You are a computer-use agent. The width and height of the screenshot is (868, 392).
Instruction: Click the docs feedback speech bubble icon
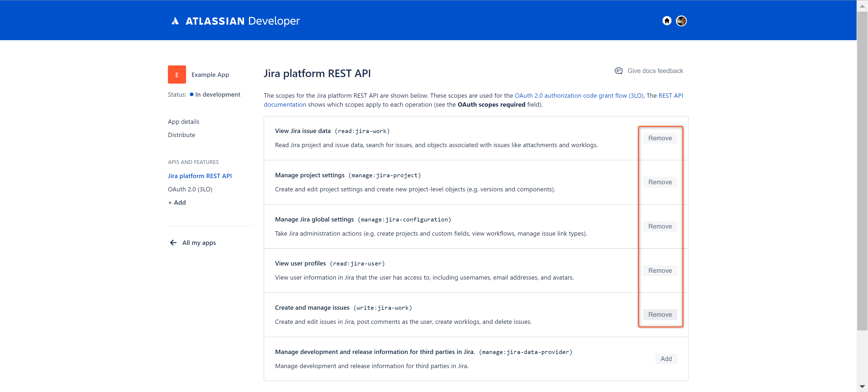pos(618,71)
